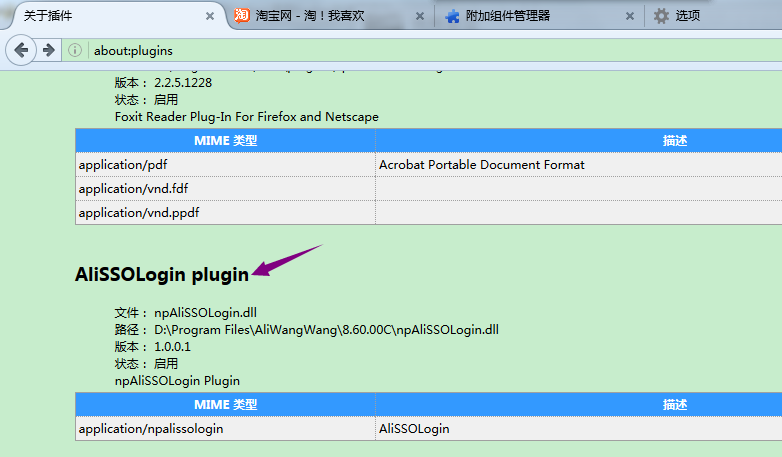The image size is (782, 457).
Task: Close the 淘宝网 tab
Action: (418, 16)
